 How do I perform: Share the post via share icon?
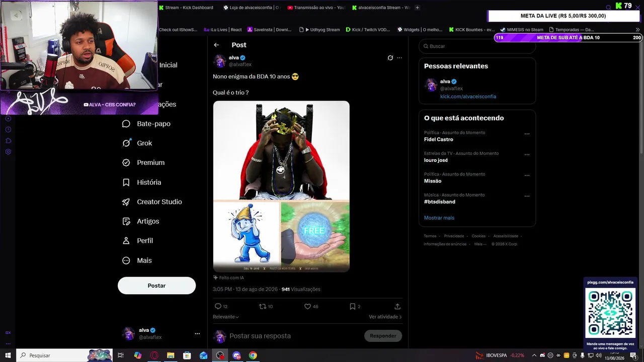click(x=397, y=306)
